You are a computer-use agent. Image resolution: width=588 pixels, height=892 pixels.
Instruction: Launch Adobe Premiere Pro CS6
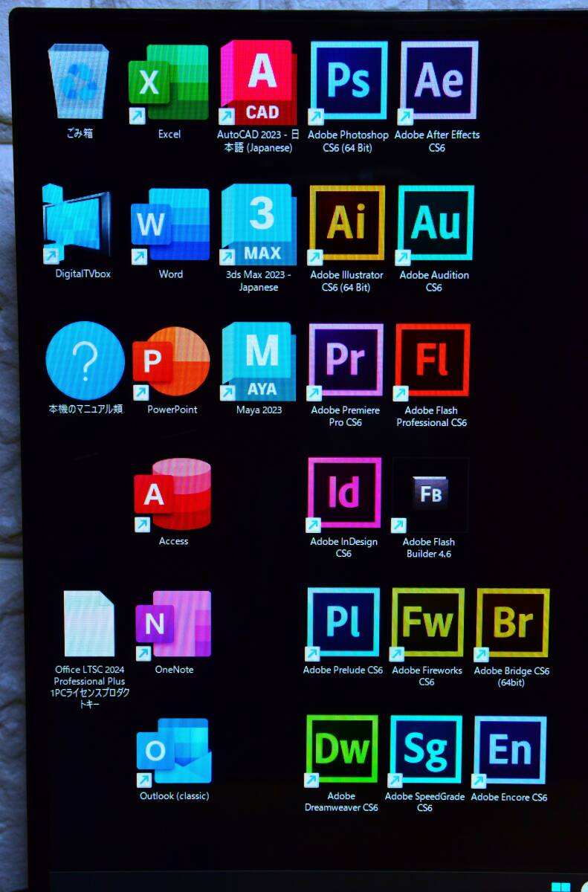346,360
